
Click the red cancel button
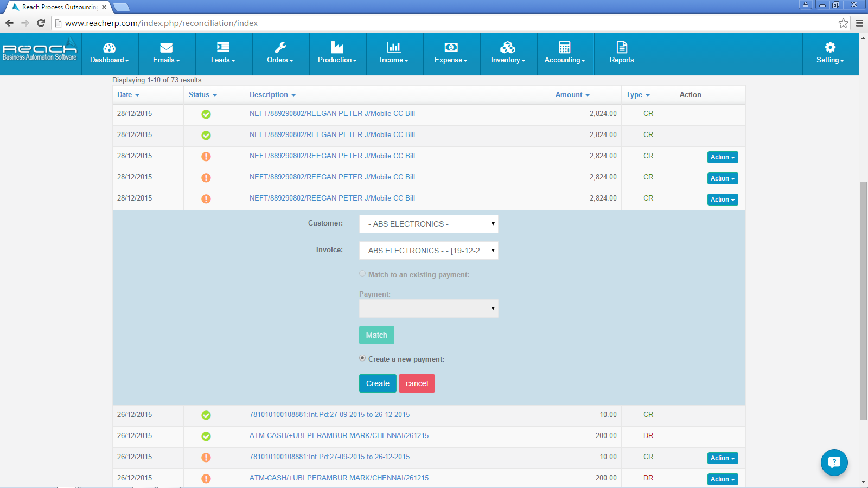click(x=417, y=383)
